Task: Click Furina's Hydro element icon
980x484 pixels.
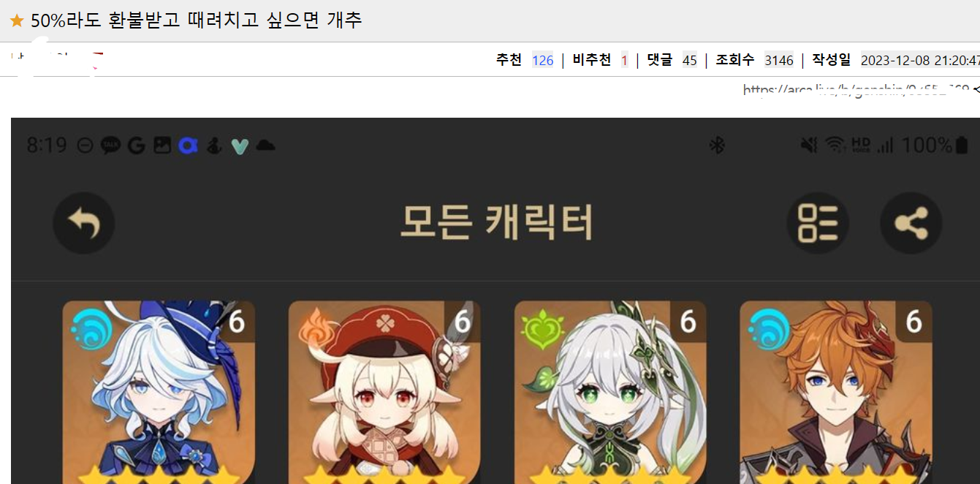Action: coord(90,330)
